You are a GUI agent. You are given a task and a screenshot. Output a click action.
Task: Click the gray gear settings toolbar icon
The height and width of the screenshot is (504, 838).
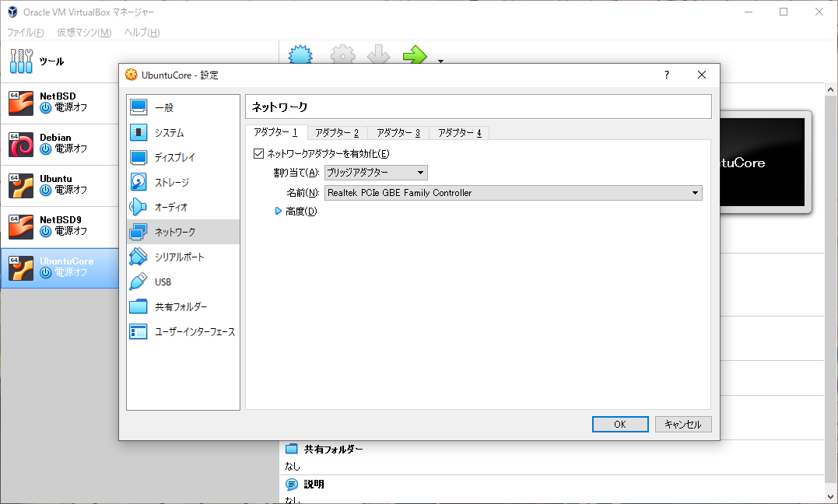(342, 54)
